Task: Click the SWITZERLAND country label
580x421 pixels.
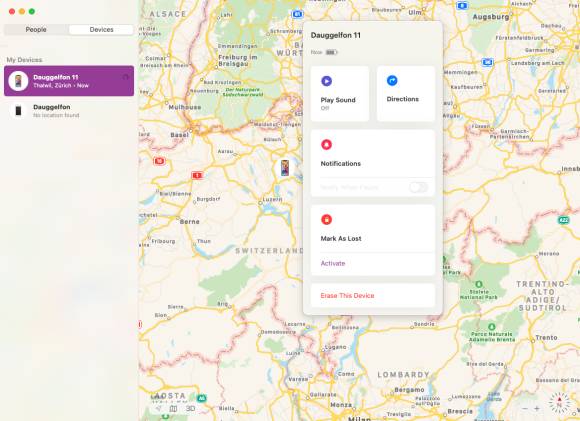Action: click(269, 250)
